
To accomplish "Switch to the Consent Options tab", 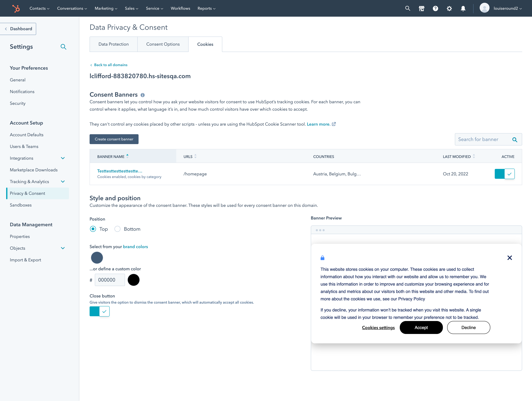I will 163,44.
